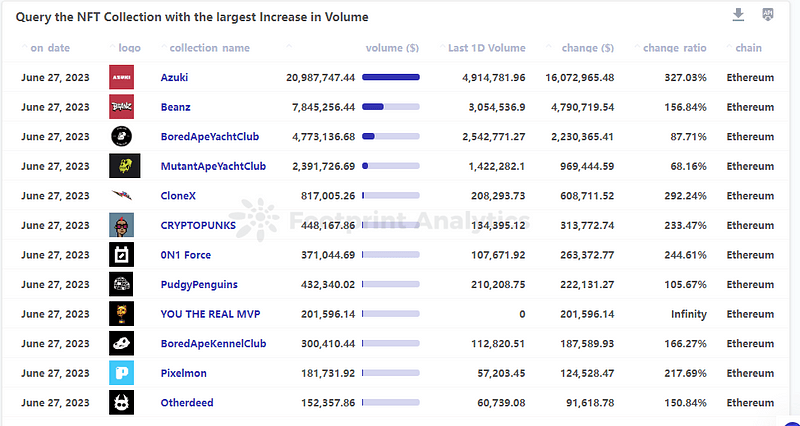
Task: Open the MutantApeYachtClub link
Action: 213,166
